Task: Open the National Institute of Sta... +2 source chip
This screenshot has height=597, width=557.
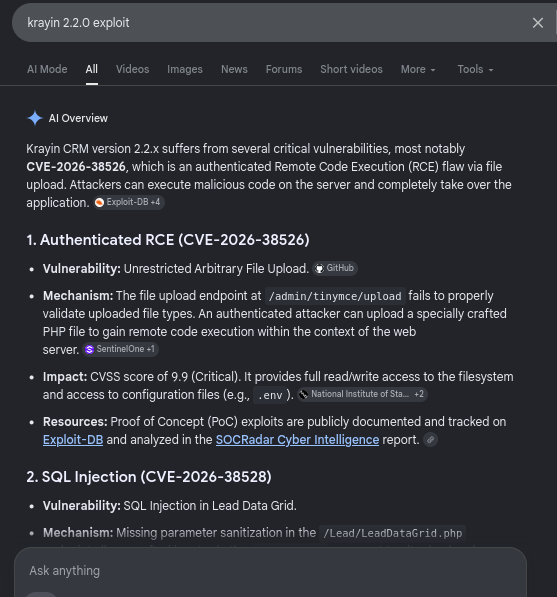Action: (362, 394)
